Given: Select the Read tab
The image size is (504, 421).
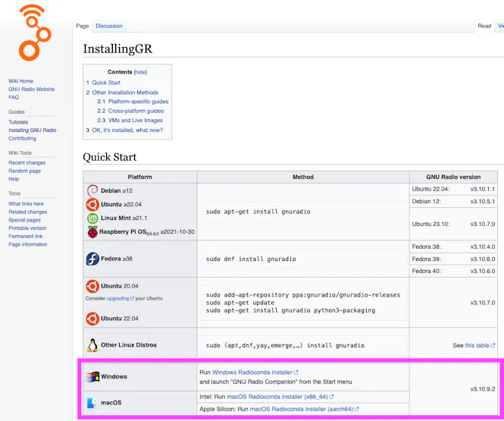Looking at the screenshot, I should click(484, 26).
